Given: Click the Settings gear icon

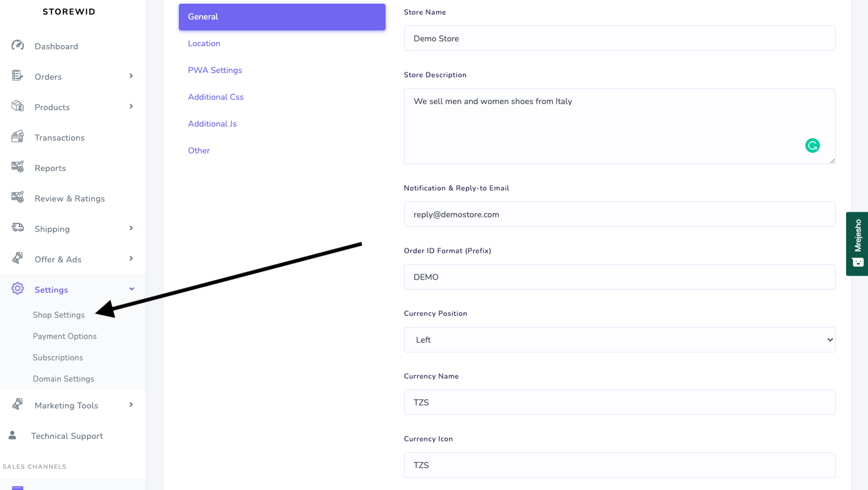Looking at the screenshot, I should pyautogui.click(x=18, y=289).
